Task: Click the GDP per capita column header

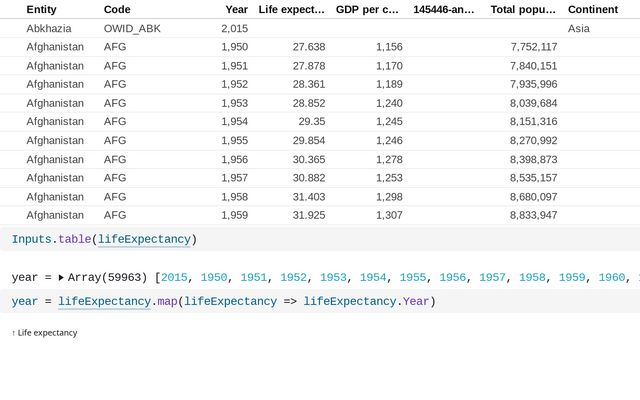Action: [368, 9]
